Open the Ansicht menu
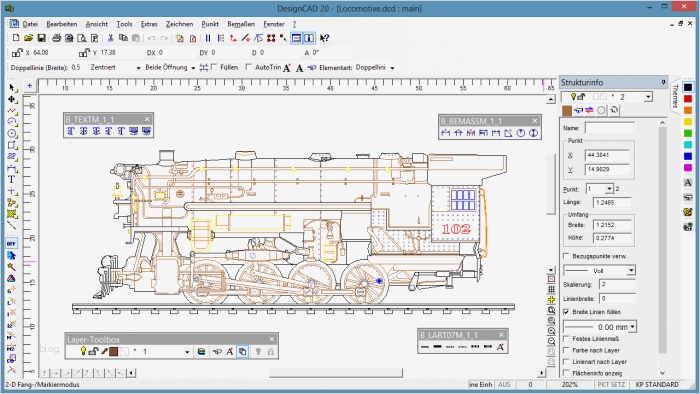This screenshot has height=394, width=700. click(x=96, y=24)
